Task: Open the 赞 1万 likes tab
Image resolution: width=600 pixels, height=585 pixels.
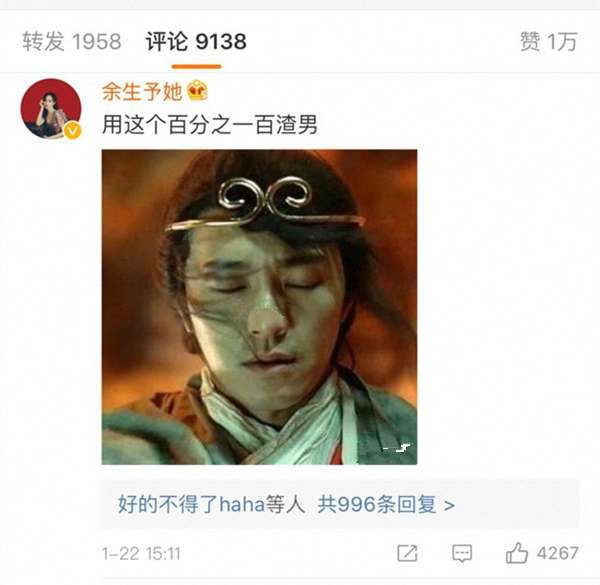Action: (548, 41)
